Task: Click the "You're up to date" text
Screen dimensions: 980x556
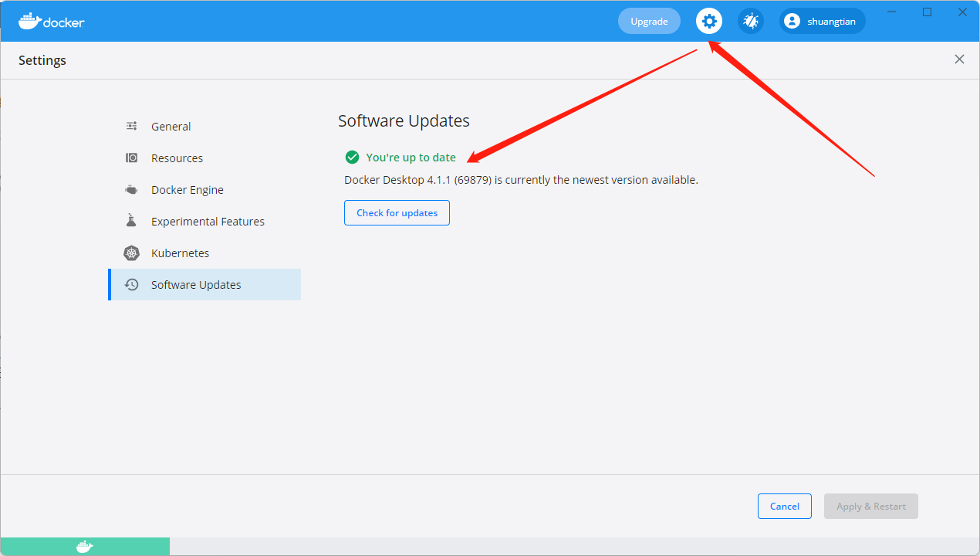Action: tap(411, 157)
